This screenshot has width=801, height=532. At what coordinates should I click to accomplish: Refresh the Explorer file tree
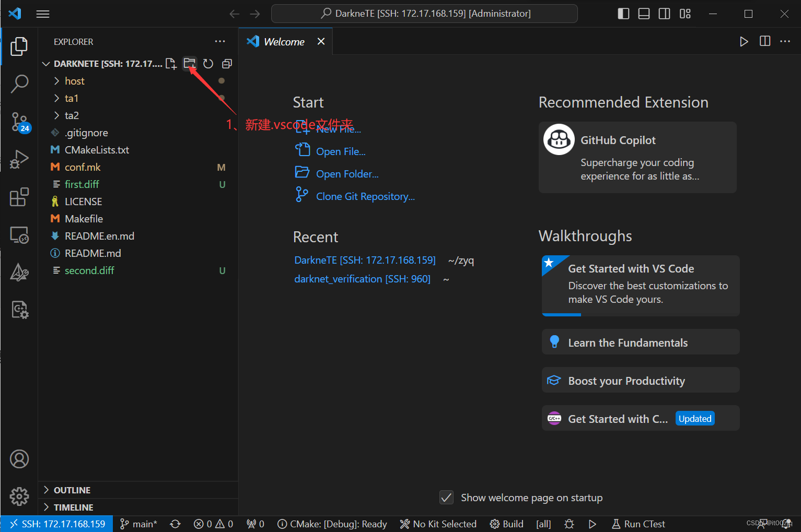[208, 64]
